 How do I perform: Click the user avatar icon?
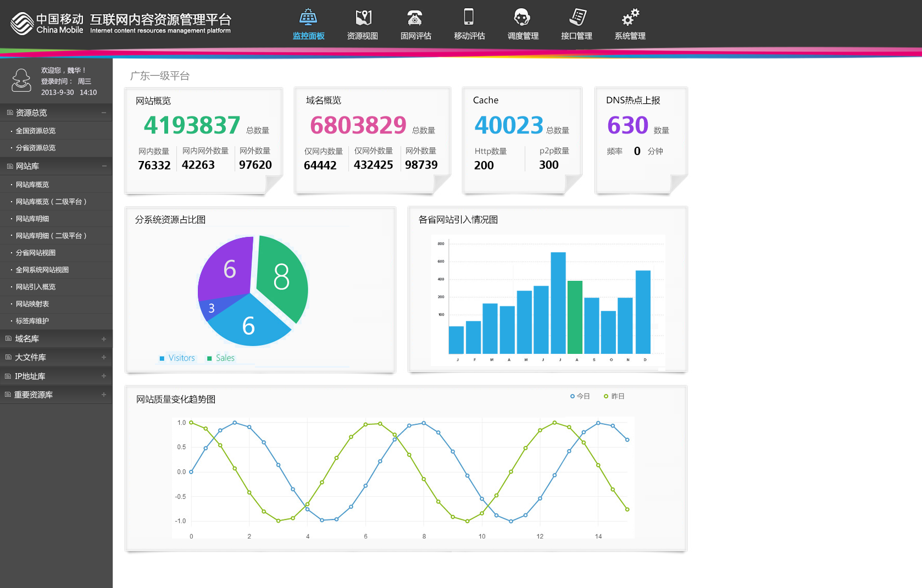point(21,80)
